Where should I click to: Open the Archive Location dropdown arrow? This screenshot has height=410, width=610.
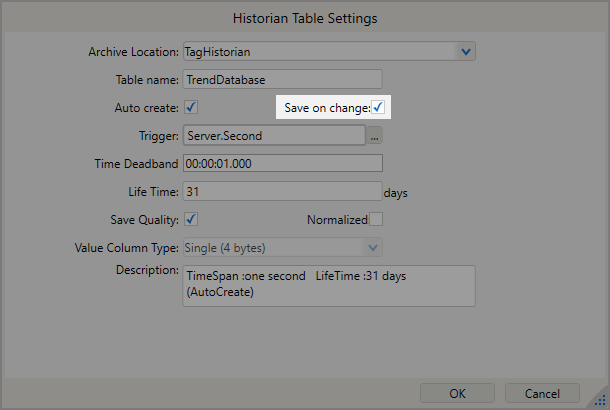pos(466,51)
